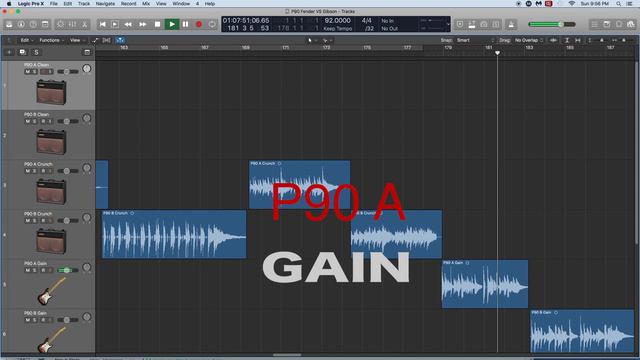This screenshot has width=640, height=360.
Task: Toggle Cycle mode
Action: [212, 24]
